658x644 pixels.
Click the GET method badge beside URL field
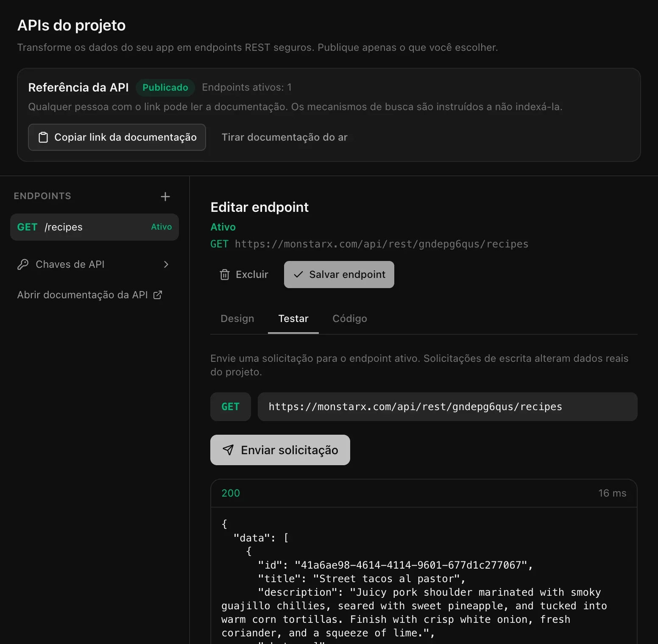tap(231, 407)
